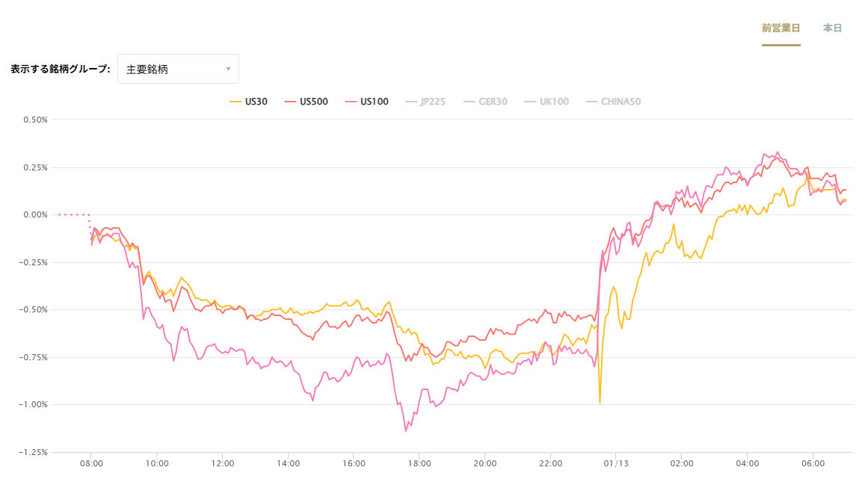Click the 12:00 time label on x-axis

(223, 464)
